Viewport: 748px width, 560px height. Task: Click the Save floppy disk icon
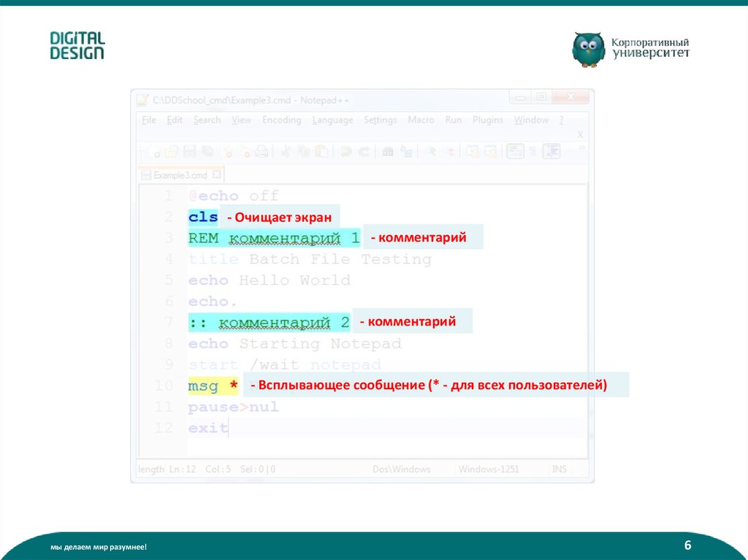[x=189, y=152]
